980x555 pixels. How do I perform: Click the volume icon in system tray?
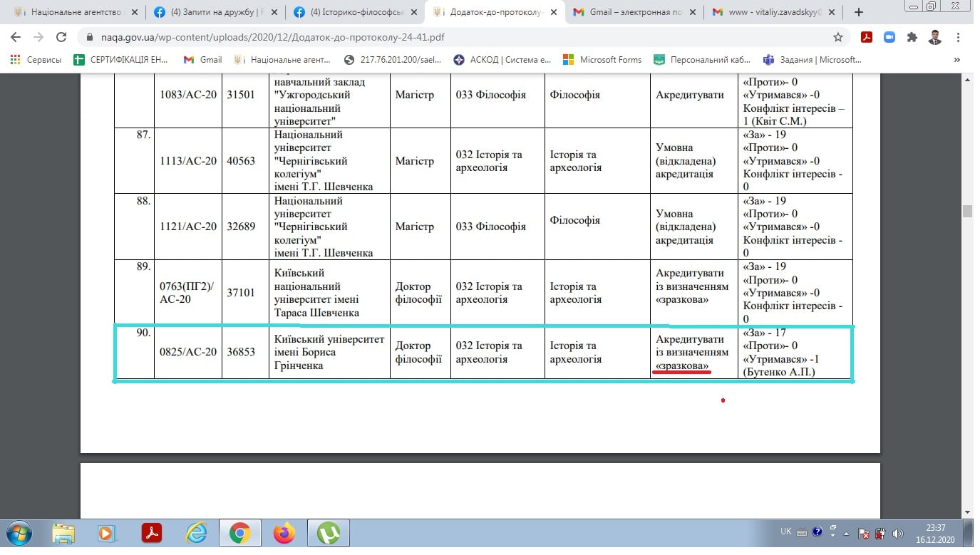point(898,533)
